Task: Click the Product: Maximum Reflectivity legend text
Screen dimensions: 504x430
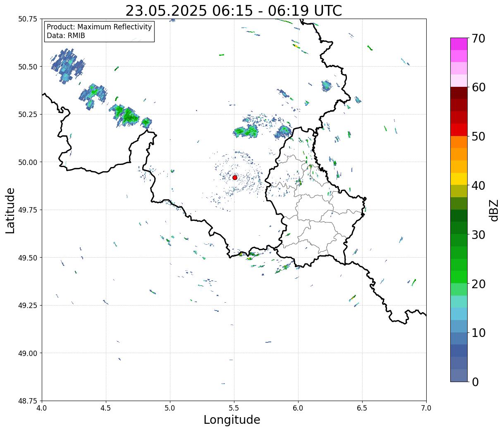Action: 99,27
